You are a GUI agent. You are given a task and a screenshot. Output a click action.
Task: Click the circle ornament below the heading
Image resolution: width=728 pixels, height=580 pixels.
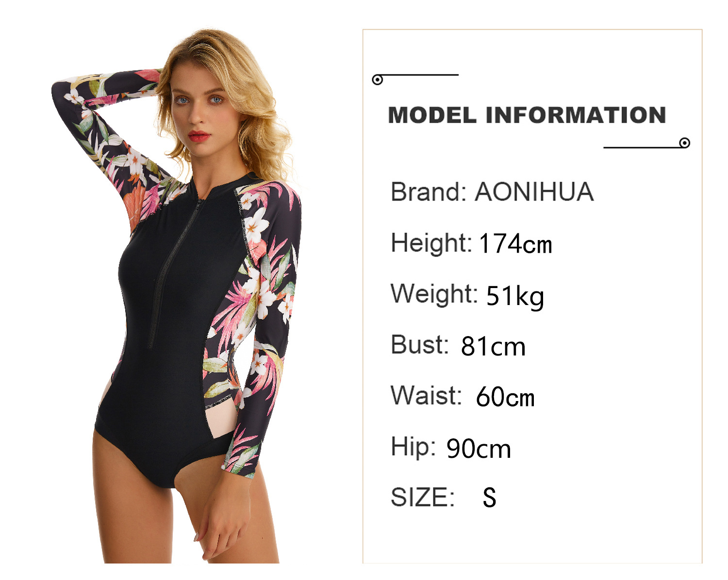pos(684,143)
